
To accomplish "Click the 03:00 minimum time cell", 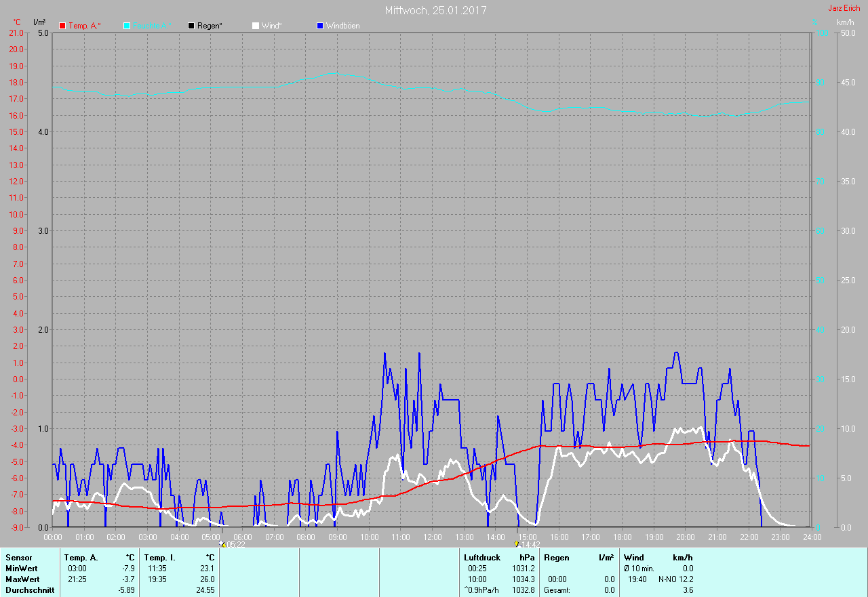I will tap(77, 569).
